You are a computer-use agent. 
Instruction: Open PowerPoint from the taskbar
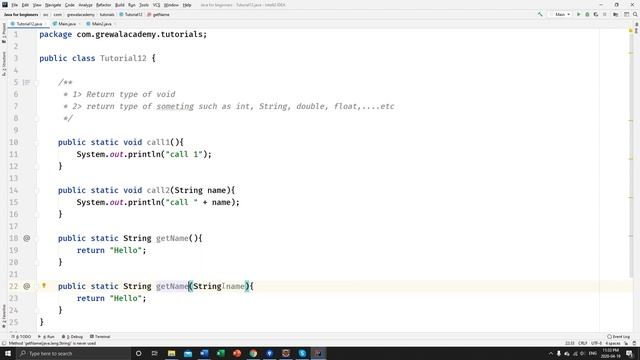[237, 353]
